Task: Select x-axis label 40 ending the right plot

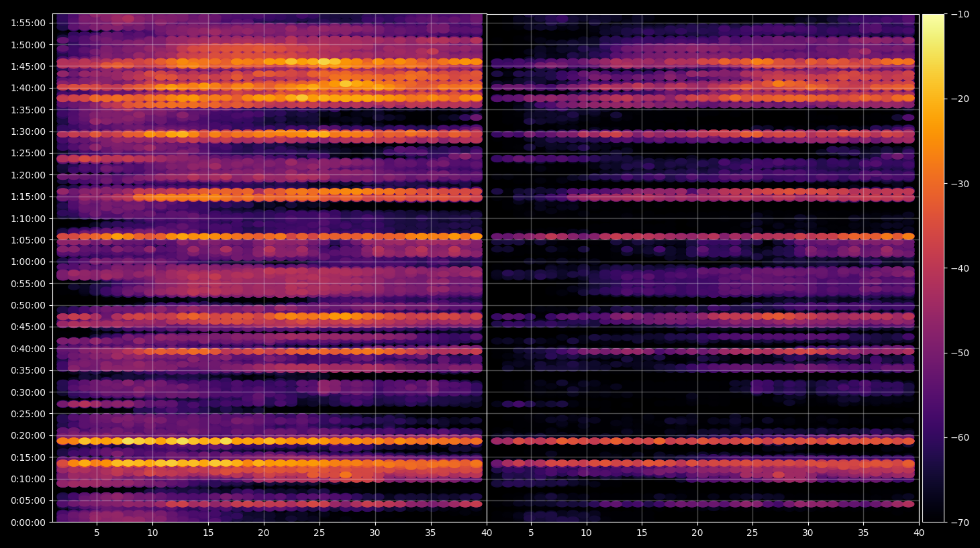Action: pyautogui.click(x=919, y=533)
